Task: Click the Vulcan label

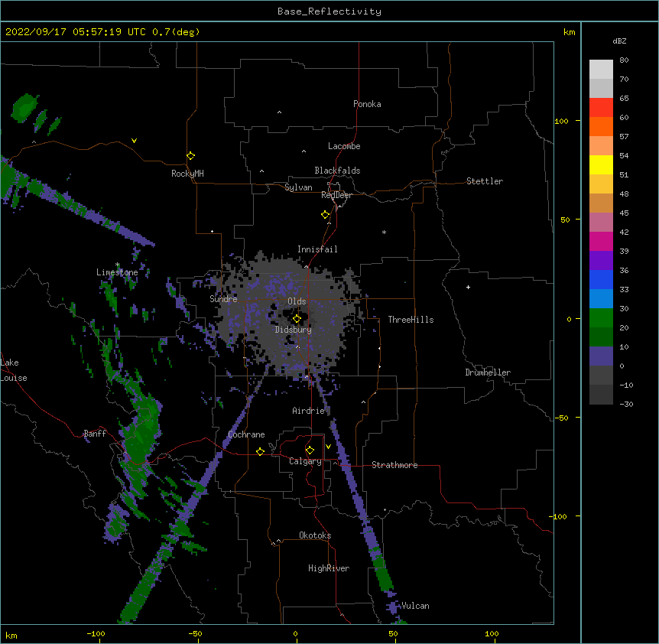Action: tap(415, 606)
